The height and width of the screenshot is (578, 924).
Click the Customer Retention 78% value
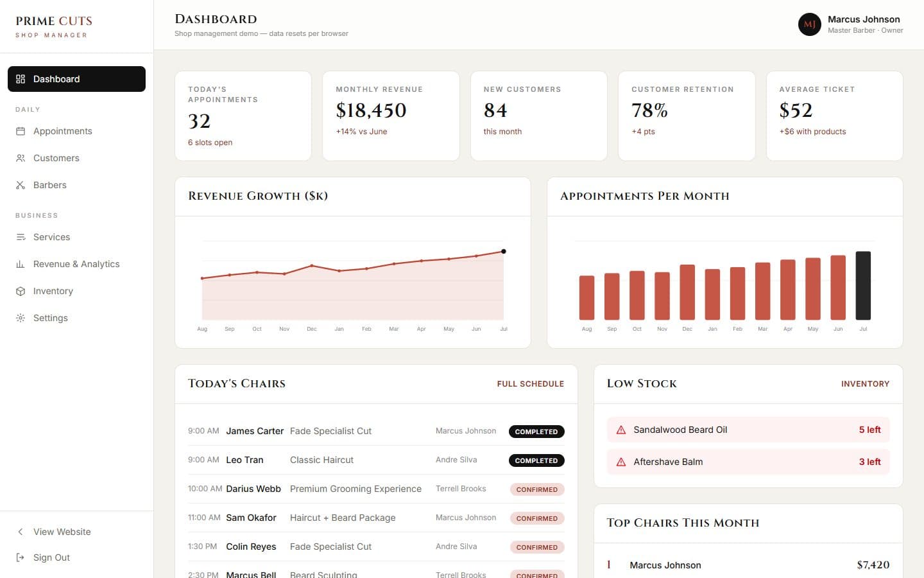[x=649, y=110]
